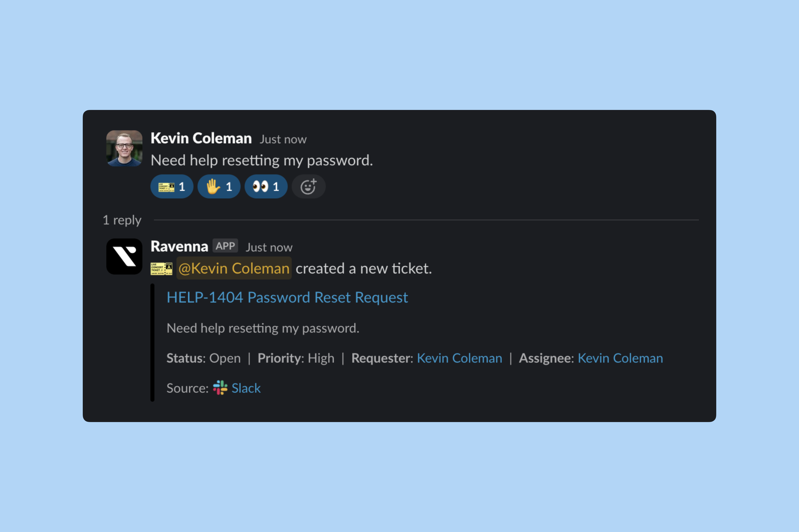Viewport: 799px width, 532px height.
Task: Click Kevin Coleman's profile photo
Action: 124,148
